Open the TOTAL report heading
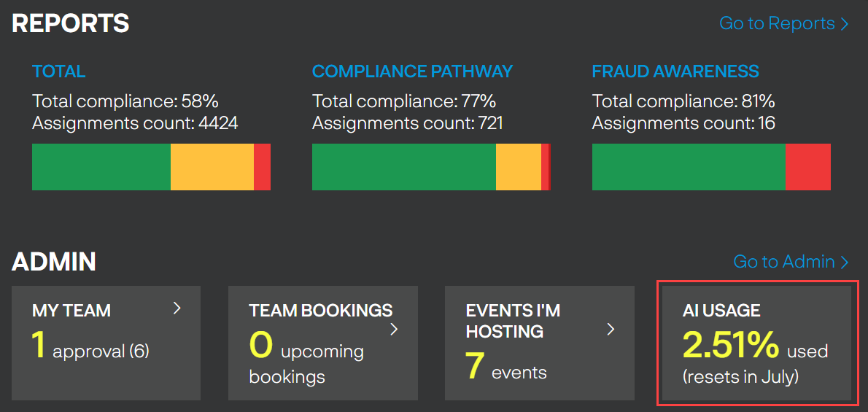 (x=58, y=71)
